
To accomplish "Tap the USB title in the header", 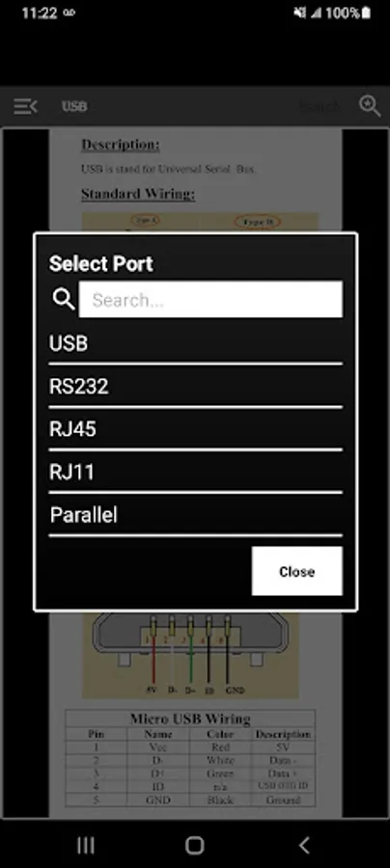I will point(74,106).
